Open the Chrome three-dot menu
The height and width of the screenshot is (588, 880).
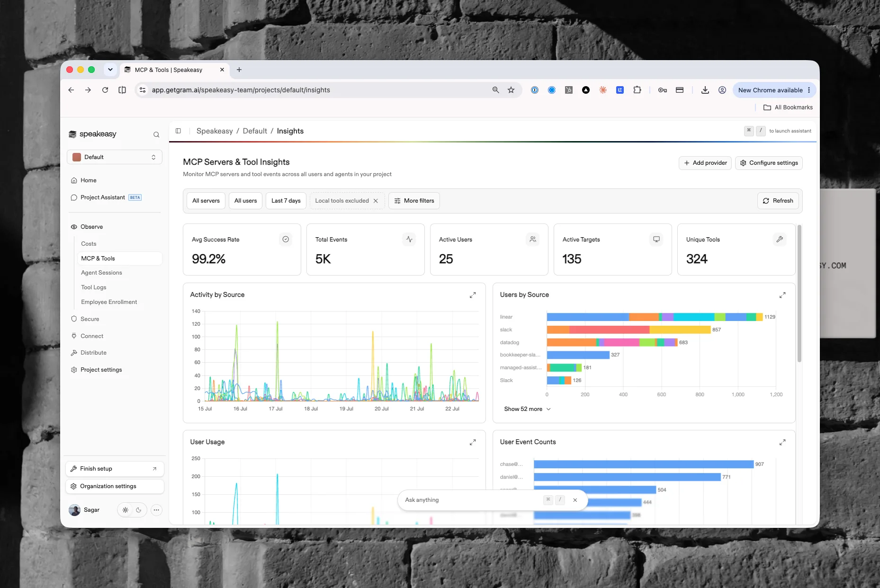tap(809, 90)
